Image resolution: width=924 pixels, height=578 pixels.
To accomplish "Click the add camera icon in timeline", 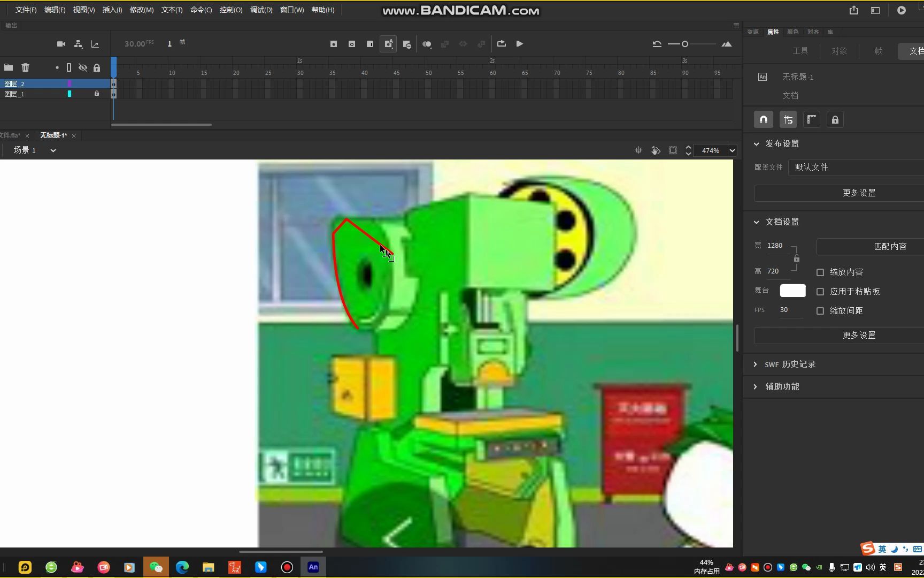I will point(61,44).
